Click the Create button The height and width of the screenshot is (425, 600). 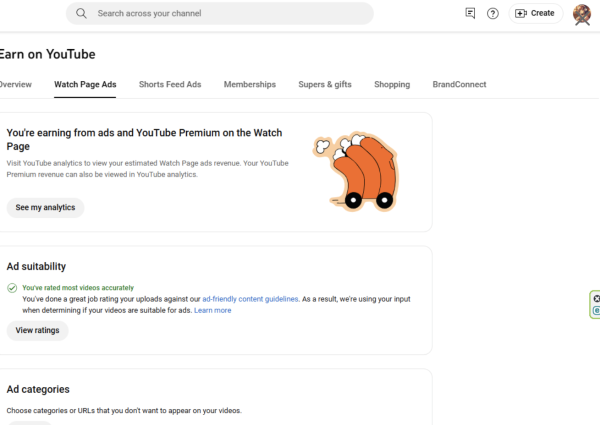535,13
